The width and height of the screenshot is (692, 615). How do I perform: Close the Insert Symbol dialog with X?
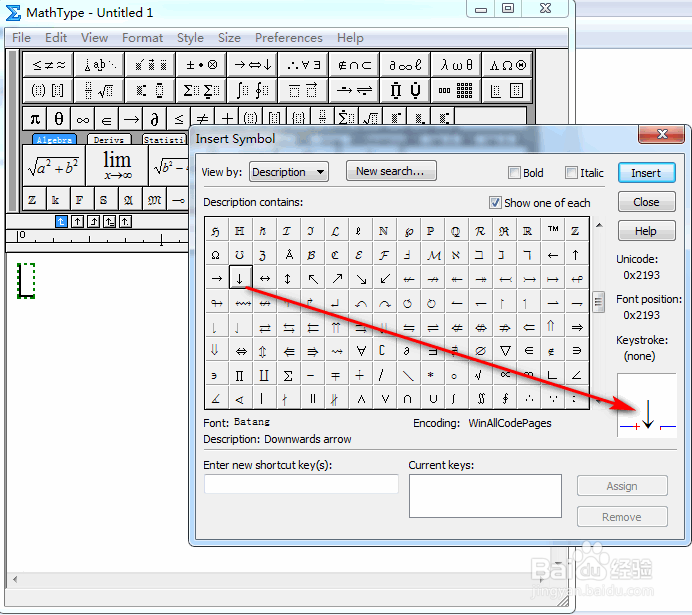coord(661,134)
